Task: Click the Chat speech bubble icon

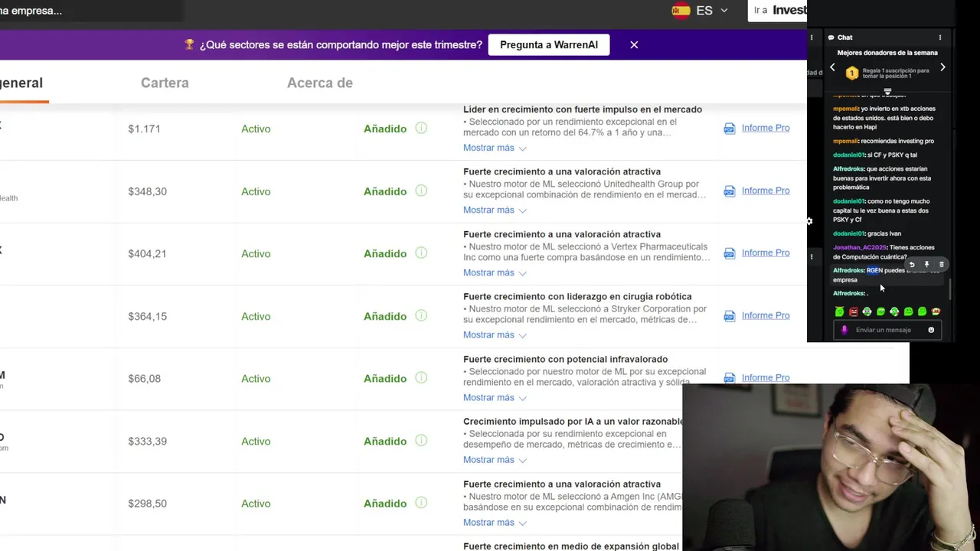Action: (831, 37)
